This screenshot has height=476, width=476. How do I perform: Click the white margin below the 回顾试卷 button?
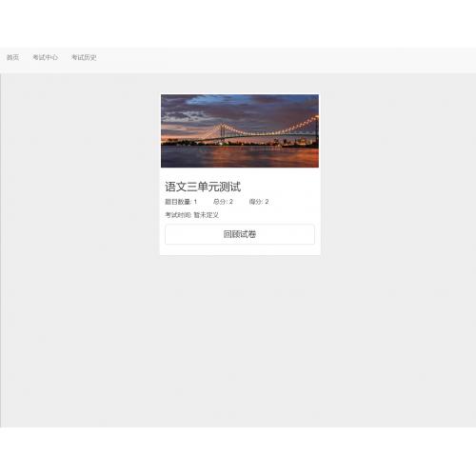point(240,249)
